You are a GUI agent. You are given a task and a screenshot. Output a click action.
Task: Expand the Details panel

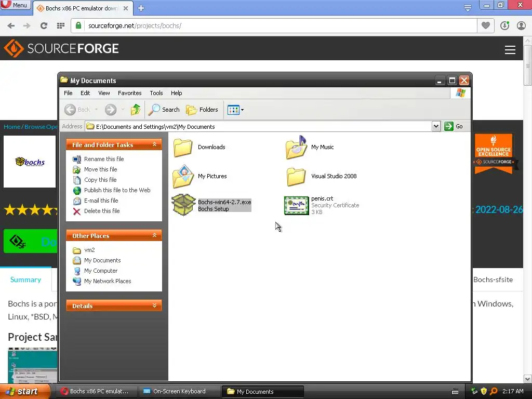tap(154, 305)
